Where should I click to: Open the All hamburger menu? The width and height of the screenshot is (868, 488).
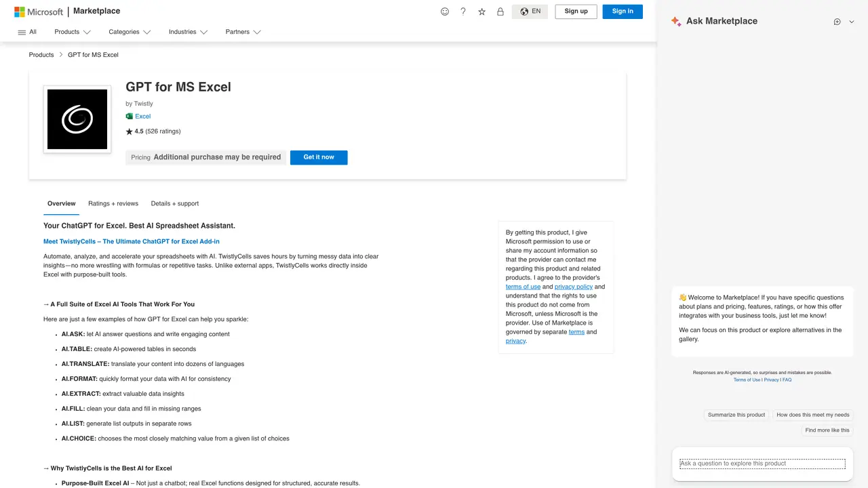27,32
